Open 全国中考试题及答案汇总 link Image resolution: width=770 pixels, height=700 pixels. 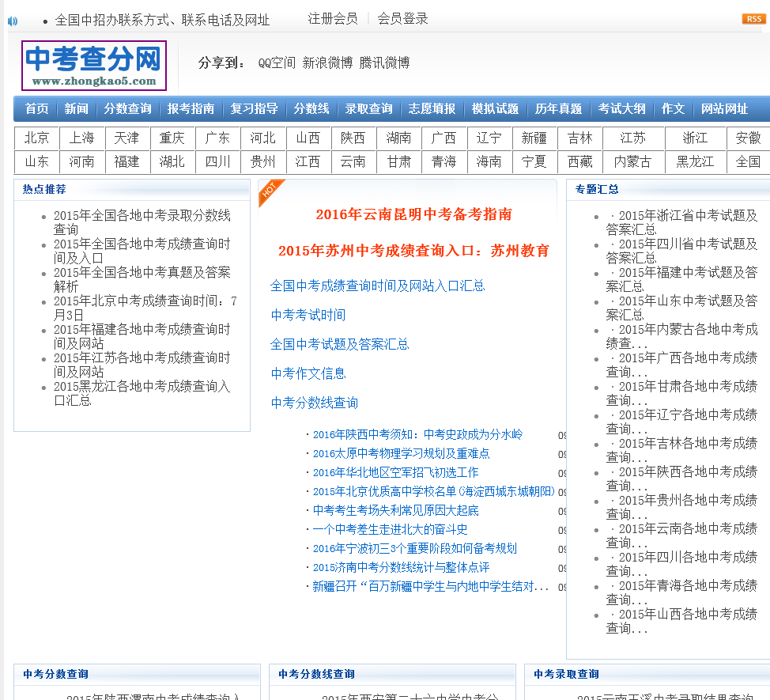[340, 344]
